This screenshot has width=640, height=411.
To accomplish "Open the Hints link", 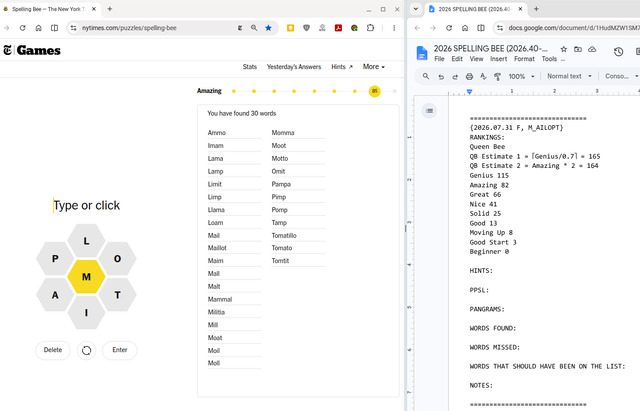I will pyautogui.click(x=342, y=67).
